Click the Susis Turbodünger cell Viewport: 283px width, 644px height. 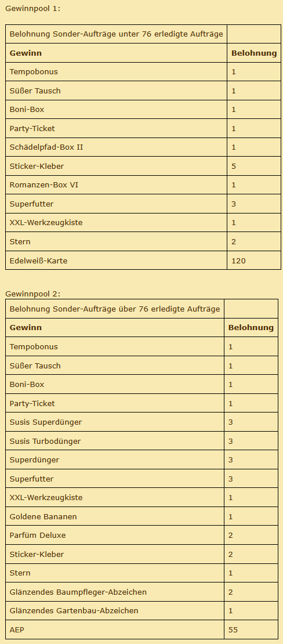(115, 441)
